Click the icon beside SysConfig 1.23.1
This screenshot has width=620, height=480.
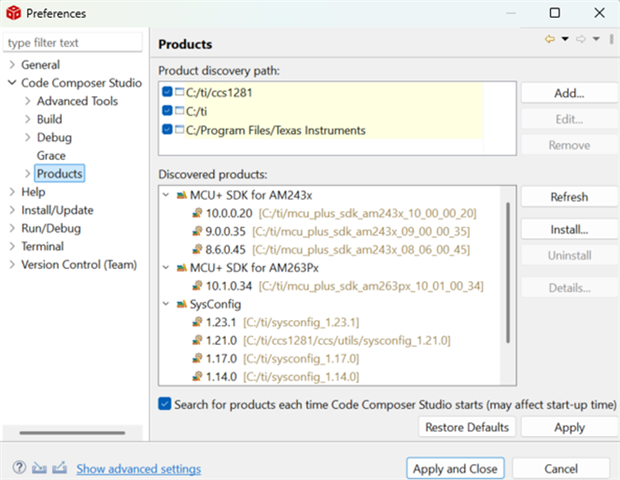pos(197,322)
